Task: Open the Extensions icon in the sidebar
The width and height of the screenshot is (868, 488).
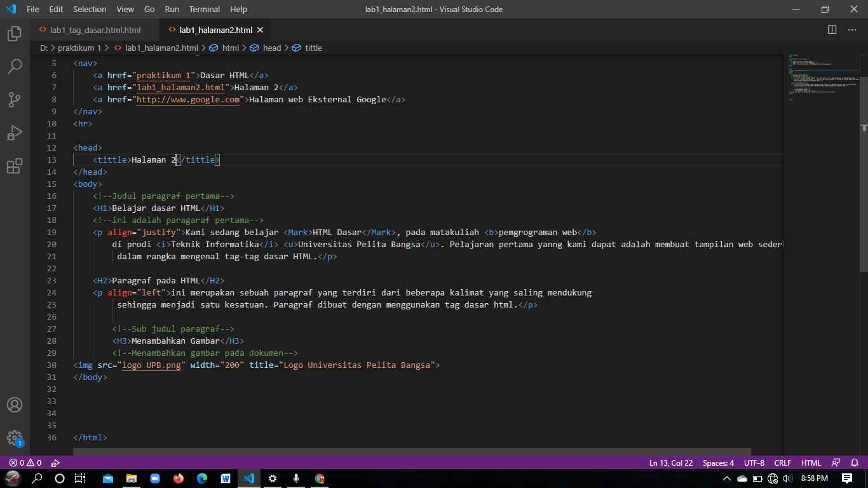Action: click(14, 166)
